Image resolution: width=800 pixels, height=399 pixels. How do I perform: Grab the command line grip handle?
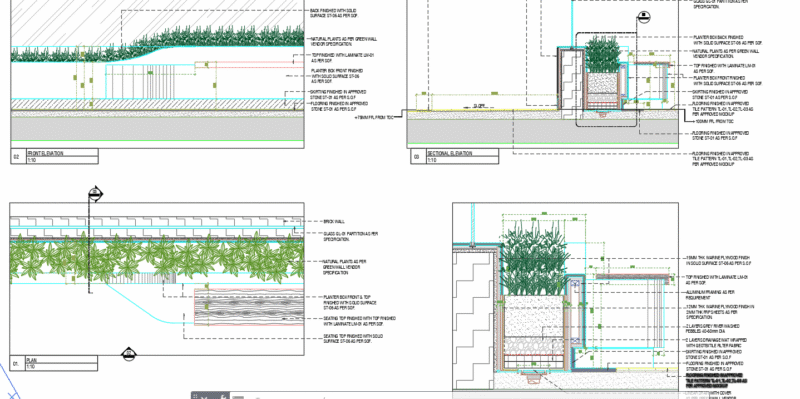(195, 396)
